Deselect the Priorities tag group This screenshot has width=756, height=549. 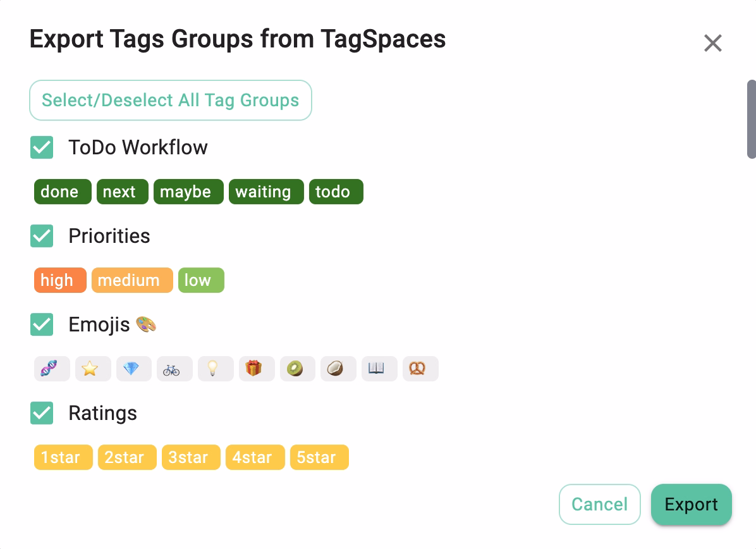pyautogui.click(x=42, y=236)
